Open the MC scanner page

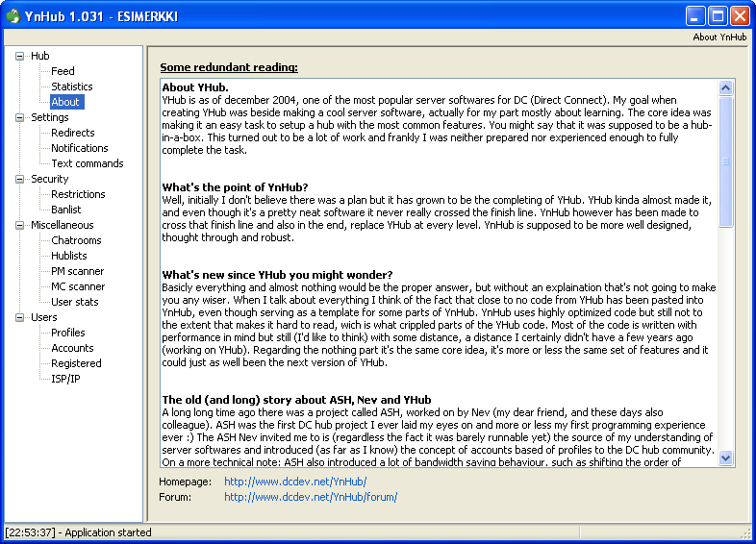78,286
